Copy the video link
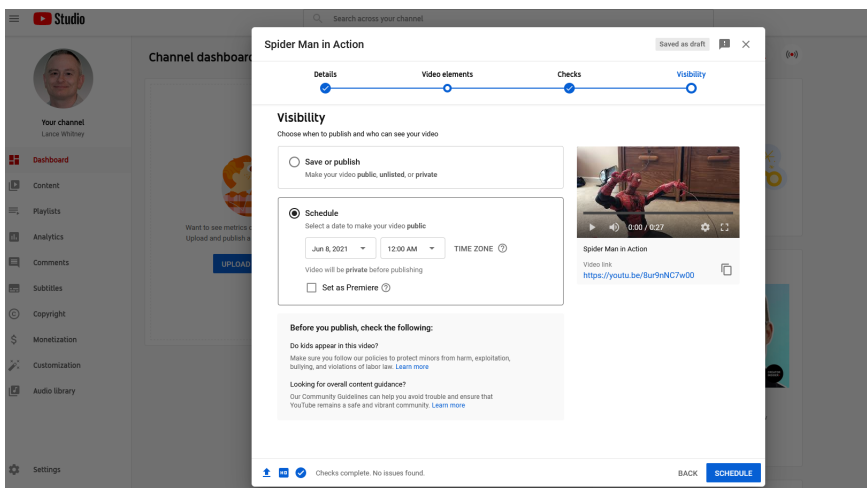The height and width of the screenshot is (488, 867). [x=726, y=269]
